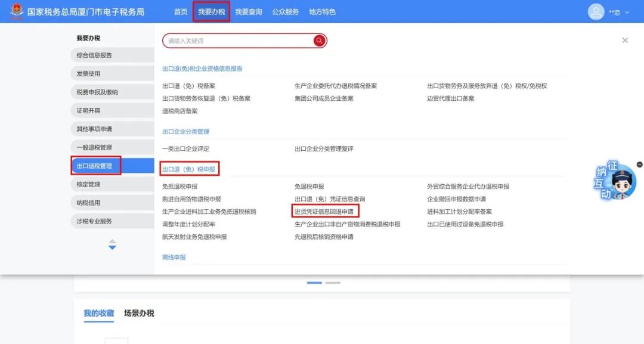Screen dimensions: 644x344
Task: Open 退税商店备案 link
Action: pos(179,111)
